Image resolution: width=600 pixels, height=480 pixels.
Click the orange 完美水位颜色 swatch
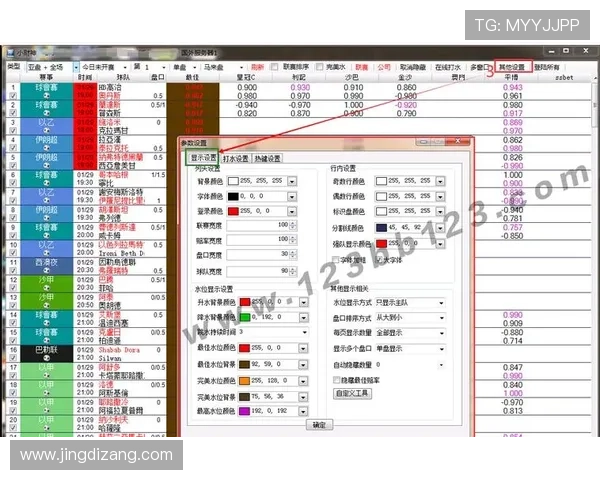coord(246,380)
